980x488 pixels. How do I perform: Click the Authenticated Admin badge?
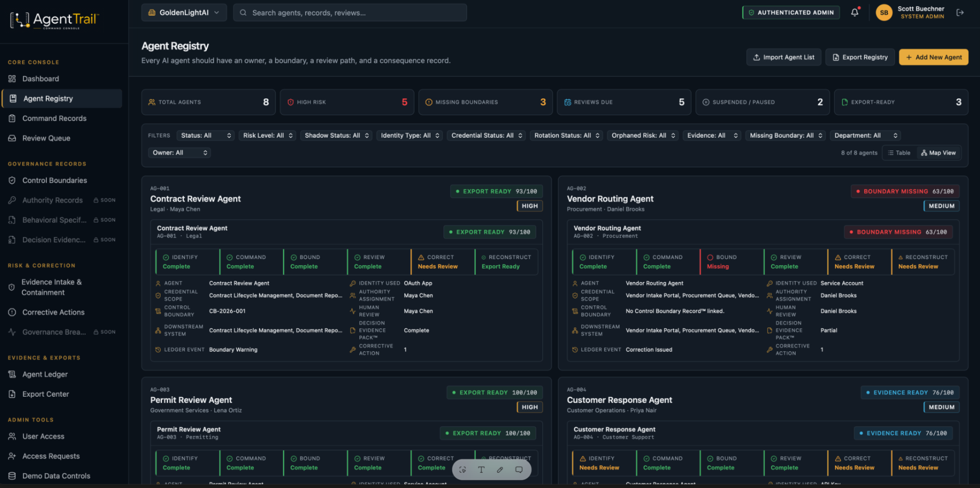click(791, 13)
